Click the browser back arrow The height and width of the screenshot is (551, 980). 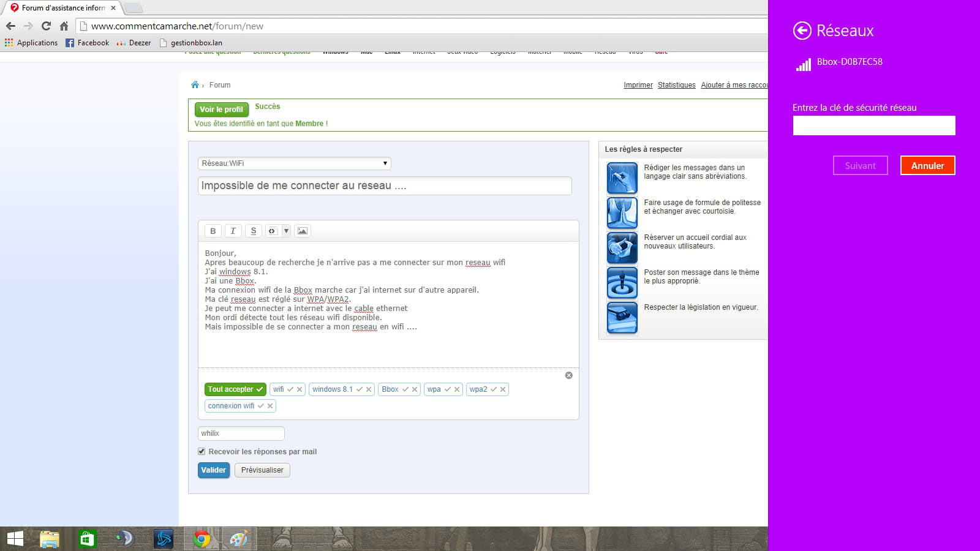point(10,26)
